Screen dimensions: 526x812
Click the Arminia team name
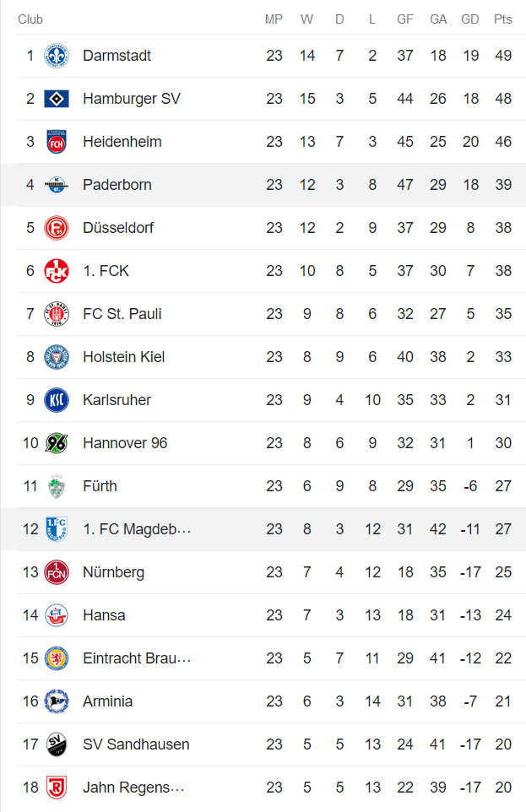coord(107,701)
